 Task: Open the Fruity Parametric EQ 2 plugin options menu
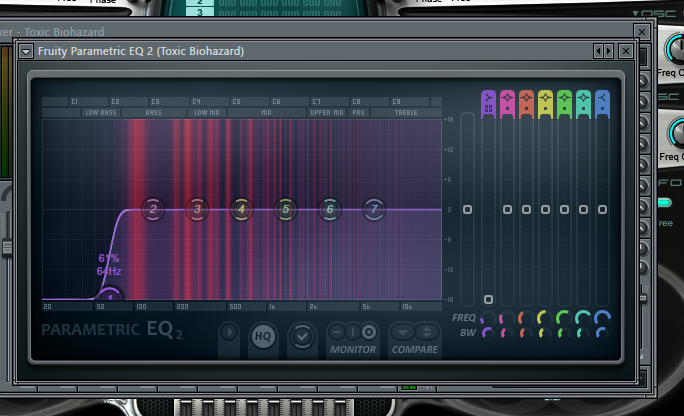pyautogui.click(x=26, y=51)
